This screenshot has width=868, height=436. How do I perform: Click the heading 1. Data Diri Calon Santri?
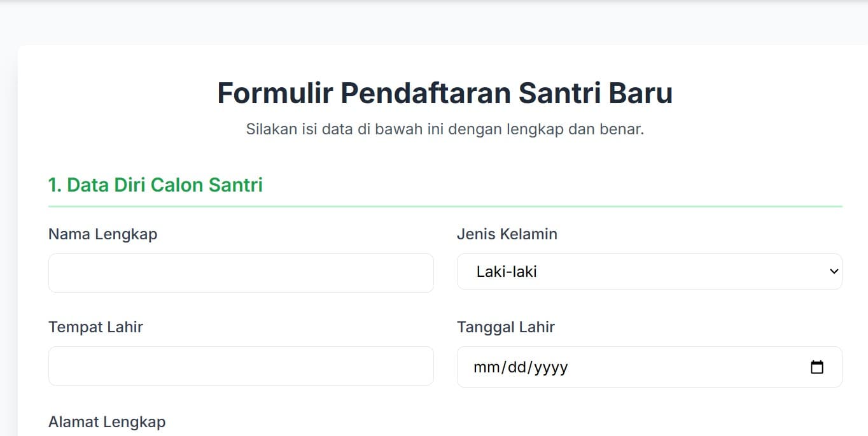tap(156, 185)
